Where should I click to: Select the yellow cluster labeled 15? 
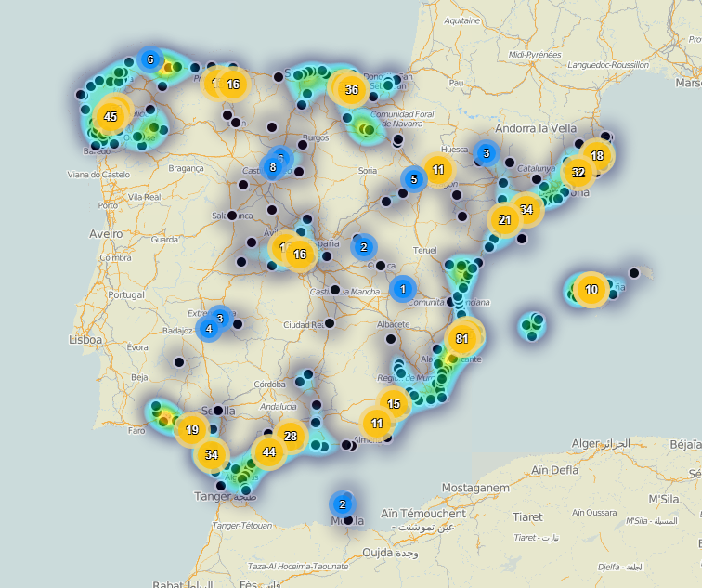(x=394, y=404)
